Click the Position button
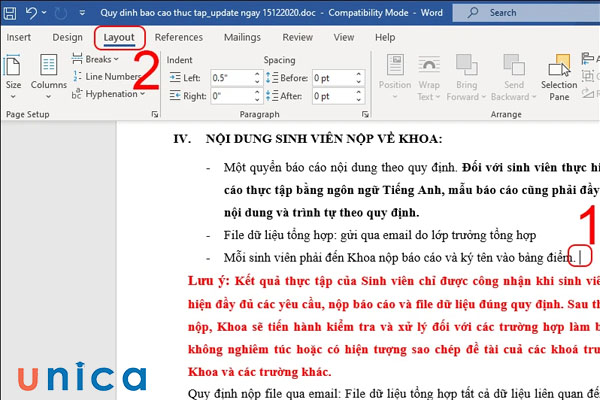Screen dimensions: 600x400 coord(395,77)
